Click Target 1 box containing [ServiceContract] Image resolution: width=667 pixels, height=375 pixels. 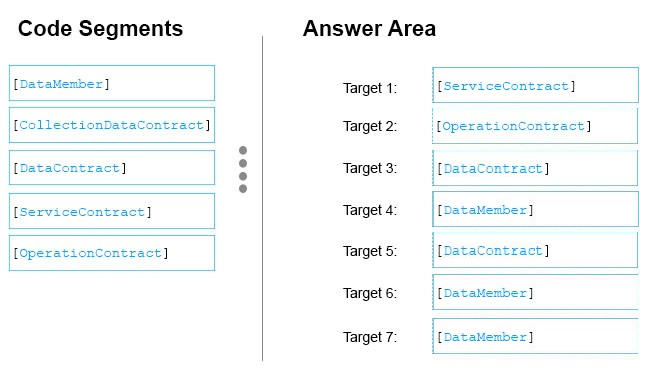click(x=536, y=85)
